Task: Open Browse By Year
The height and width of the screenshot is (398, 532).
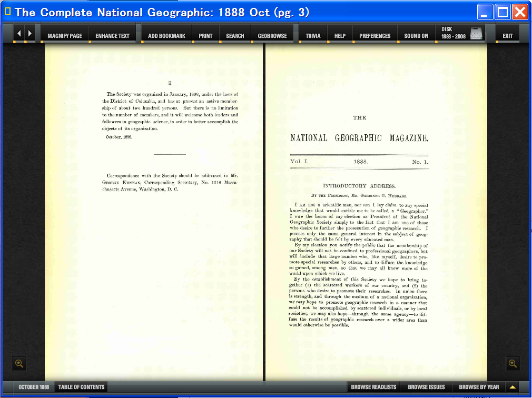Action: 479,387
